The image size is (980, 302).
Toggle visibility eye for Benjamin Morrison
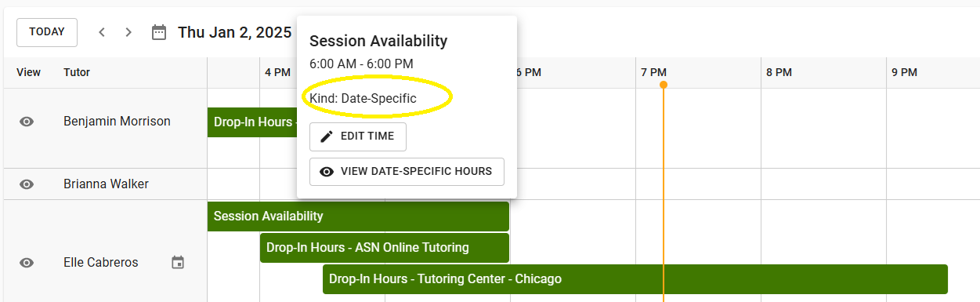click(x=27, y=122)
